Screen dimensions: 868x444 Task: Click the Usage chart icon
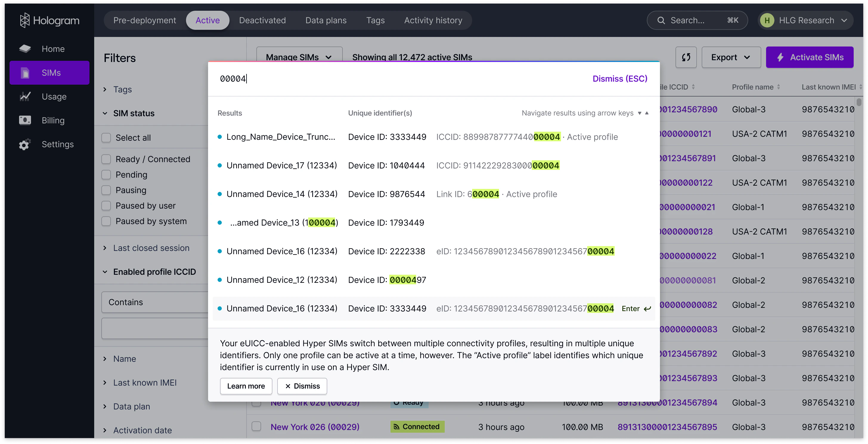click(25, 97)
